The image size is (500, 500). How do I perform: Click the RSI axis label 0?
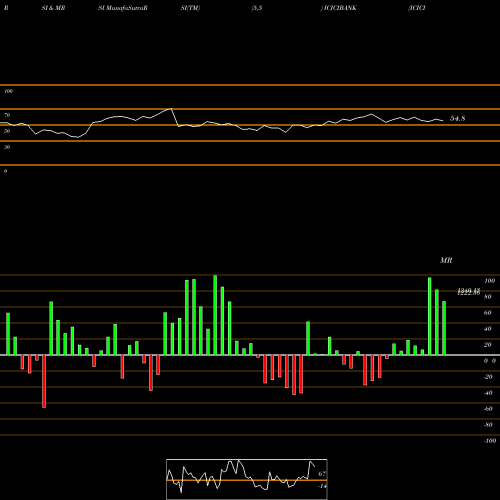[5, 171]
